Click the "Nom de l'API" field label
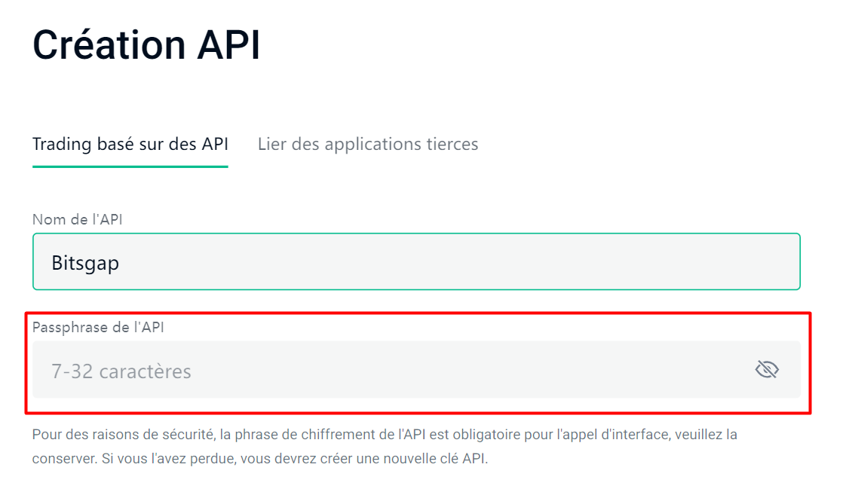 tap(78, 219)
